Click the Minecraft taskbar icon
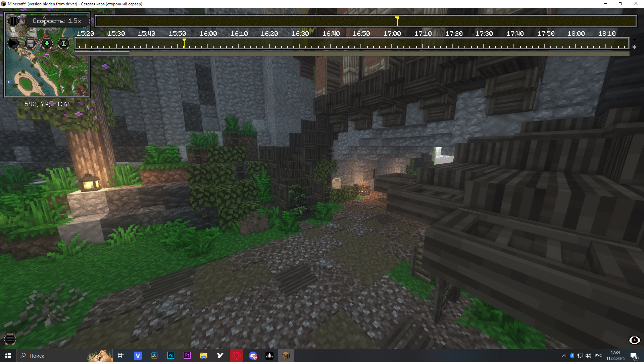The width and height of the screenshot is (644, 362). coord(286,356)
